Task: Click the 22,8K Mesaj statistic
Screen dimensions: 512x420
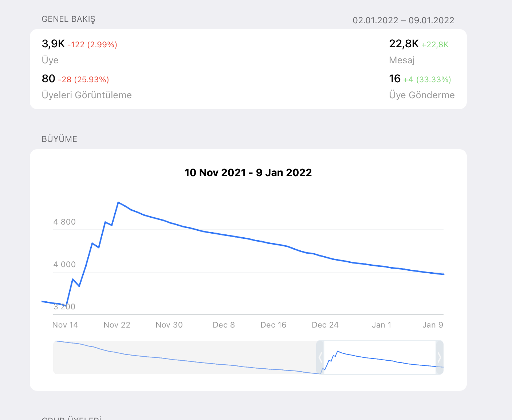Action: coord(403,44)
